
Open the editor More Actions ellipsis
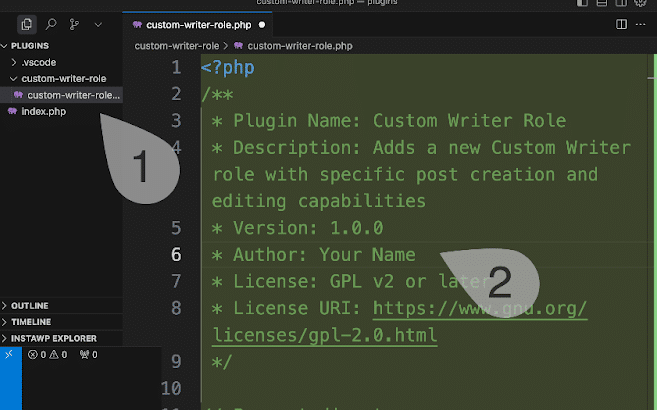tap(643, 23)
